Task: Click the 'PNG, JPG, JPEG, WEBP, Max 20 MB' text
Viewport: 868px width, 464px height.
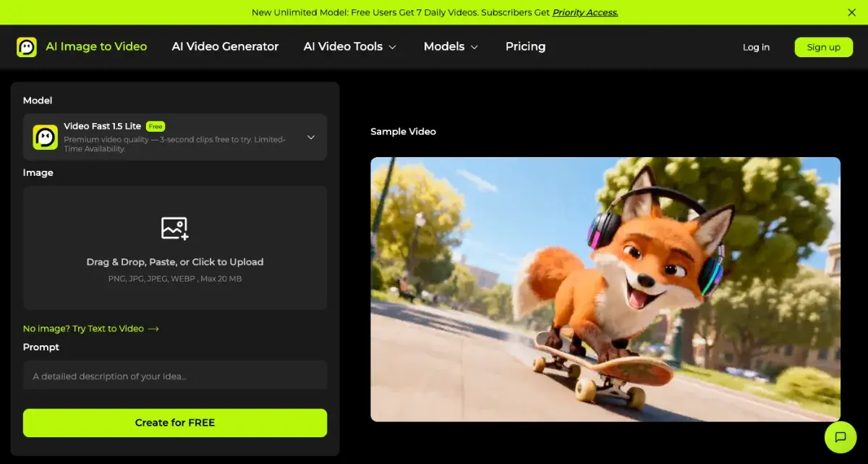Action: pos(175,279)
